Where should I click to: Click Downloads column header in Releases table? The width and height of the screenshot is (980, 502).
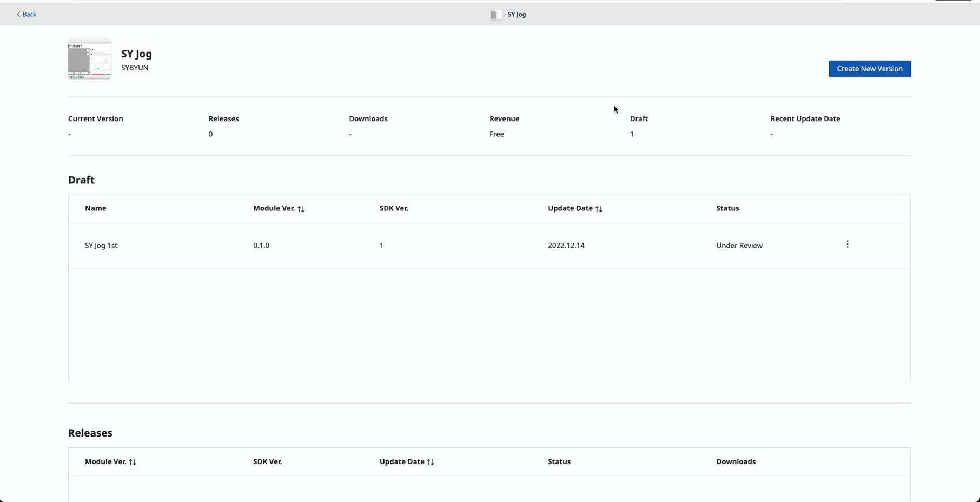point(736,461)
